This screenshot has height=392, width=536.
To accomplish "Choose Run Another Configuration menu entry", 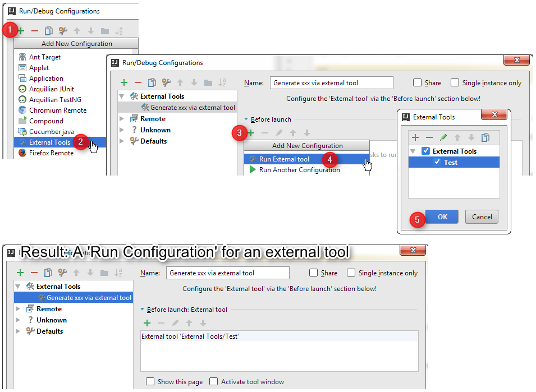I will 306,170.
